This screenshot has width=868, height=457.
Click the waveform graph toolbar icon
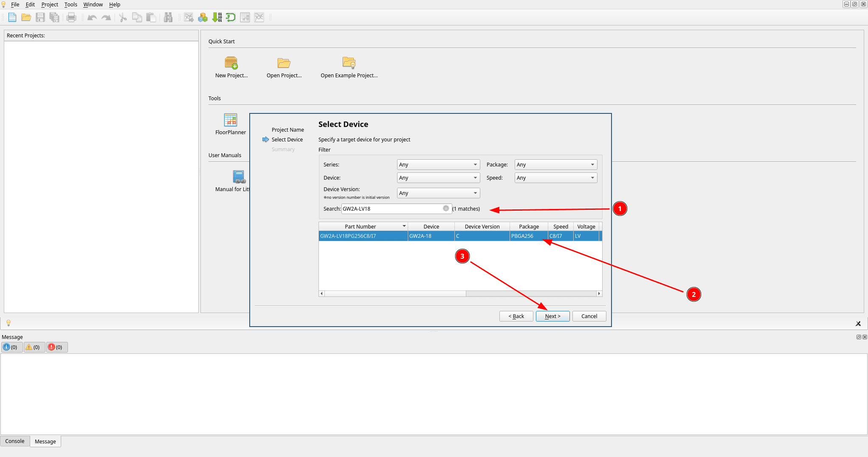tap(259, 17)
